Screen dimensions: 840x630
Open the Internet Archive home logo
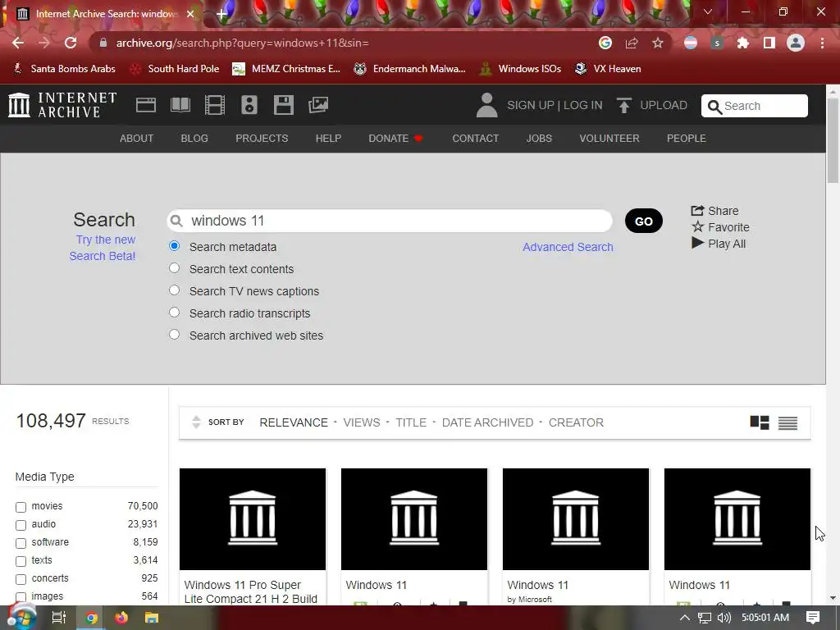[62, 105]
